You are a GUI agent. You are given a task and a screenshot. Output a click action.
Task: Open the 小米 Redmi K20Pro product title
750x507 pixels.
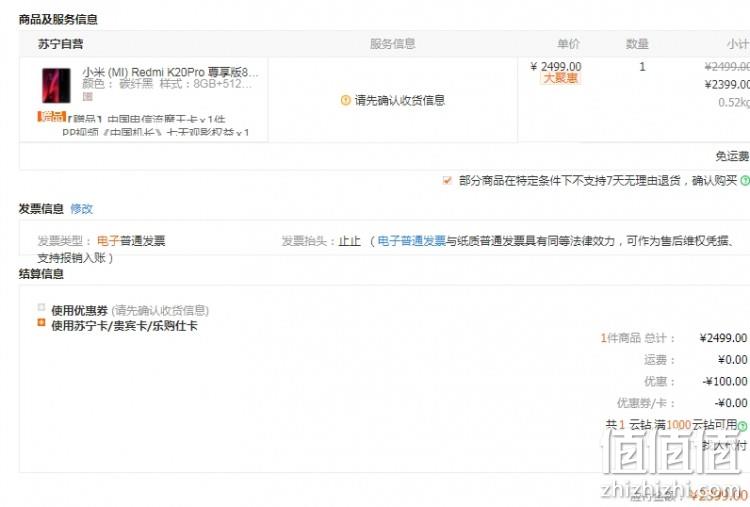[x=170, y=72]
